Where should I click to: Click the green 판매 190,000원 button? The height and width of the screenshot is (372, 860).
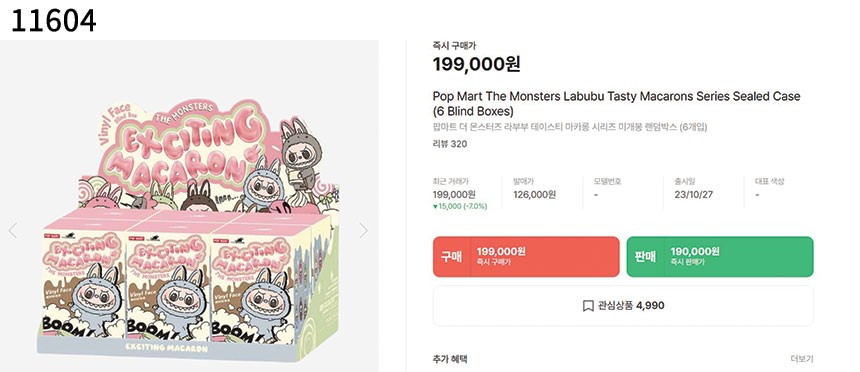pyautogui.click(x=720, y=257)
